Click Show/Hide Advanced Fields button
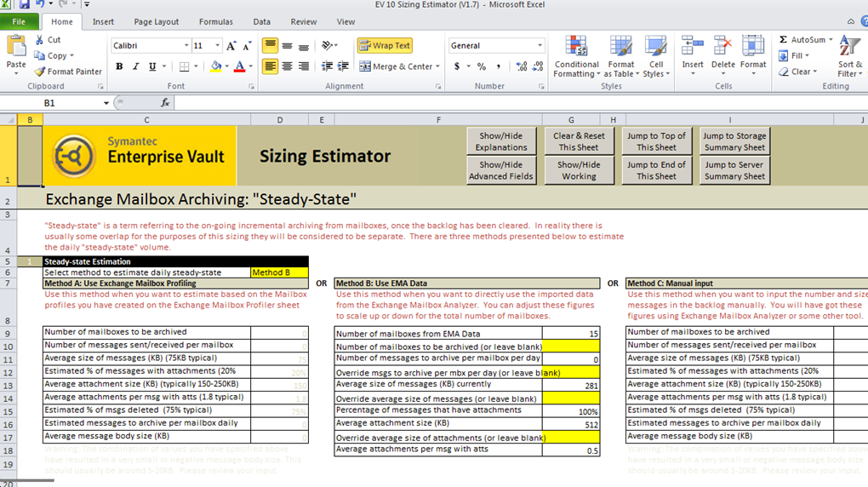 pos(501,170)
